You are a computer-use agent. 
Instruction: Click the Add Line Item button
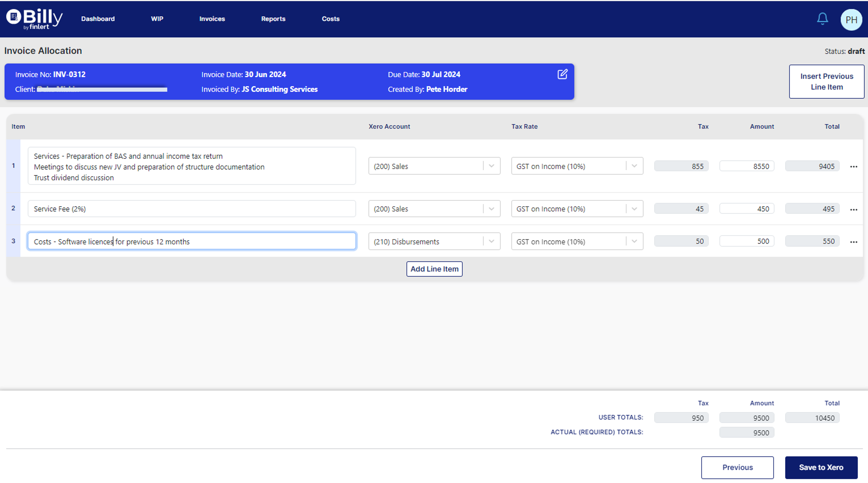(434, 269)
